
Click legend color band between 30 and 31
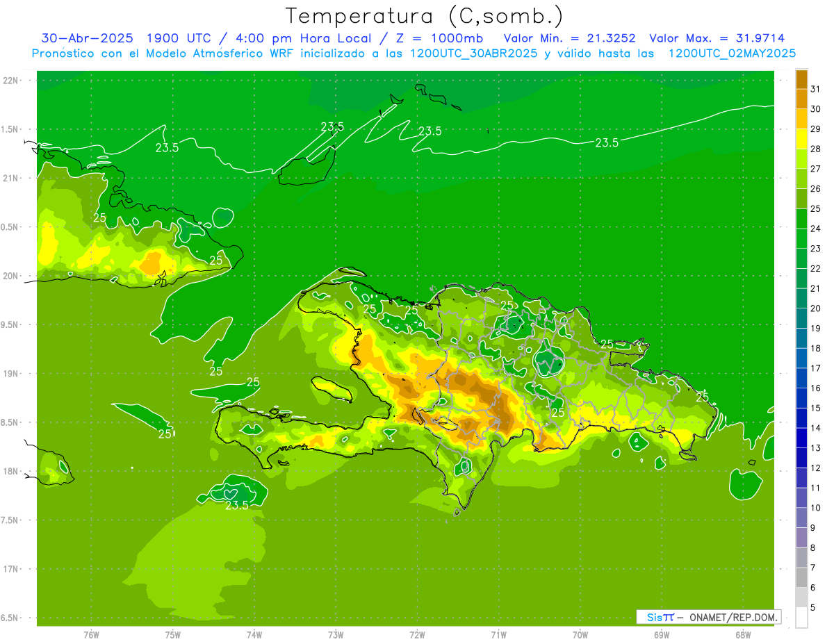click(801, 99)
